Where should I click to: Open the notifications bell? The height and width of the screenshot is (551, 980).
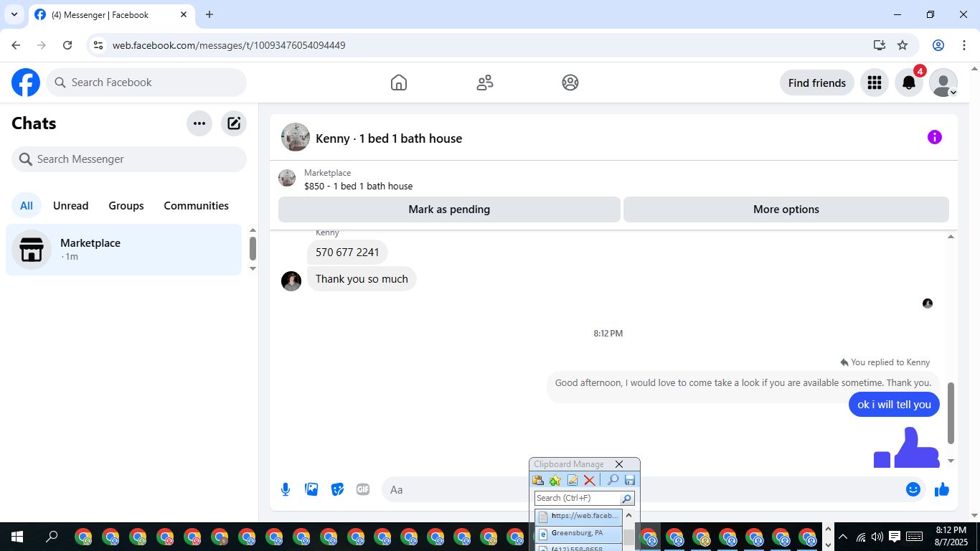[909, 83]
